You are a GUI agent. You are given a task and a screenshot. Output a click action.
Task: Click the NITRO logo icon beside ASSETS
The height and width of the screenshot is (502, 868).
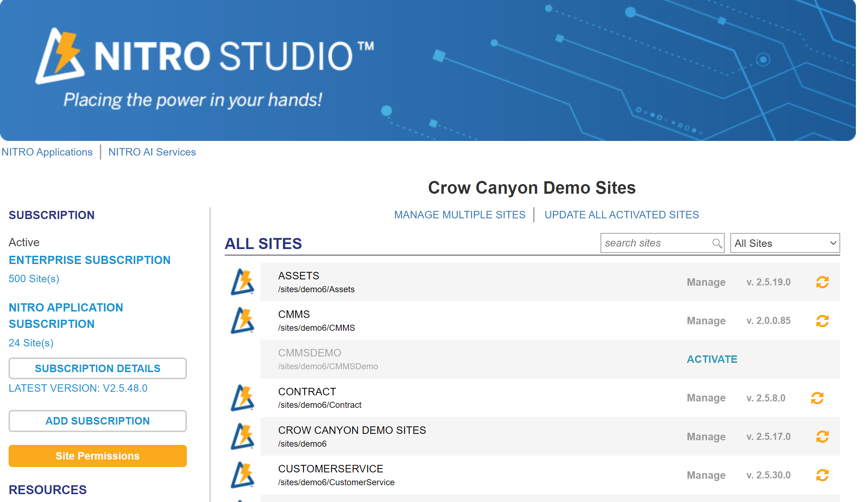tap(242, 282)
